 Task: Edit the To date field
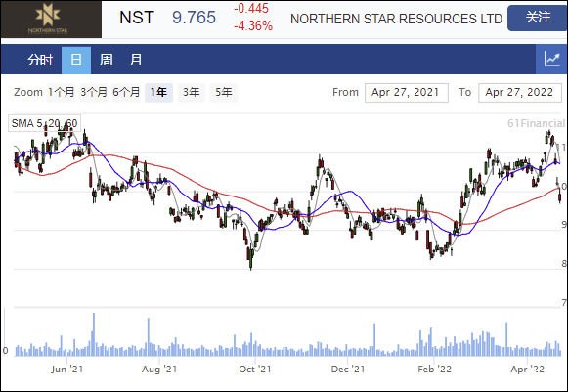tap(520, 93)
